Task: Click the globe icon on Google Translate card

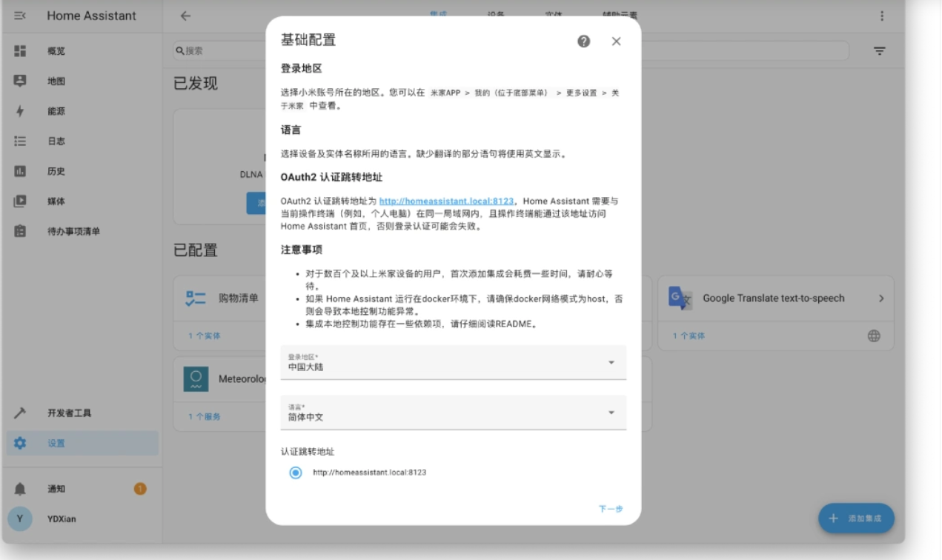Action: (x=874, y=336)
